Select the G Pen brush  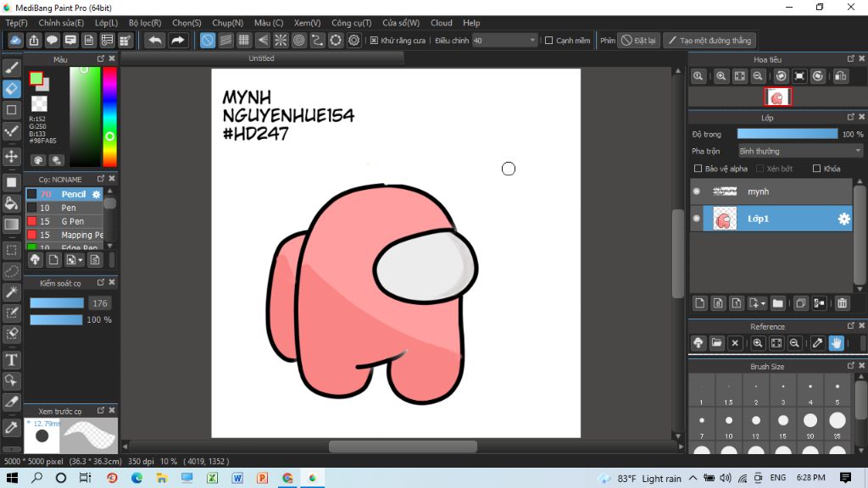click(x=64, y=221)
